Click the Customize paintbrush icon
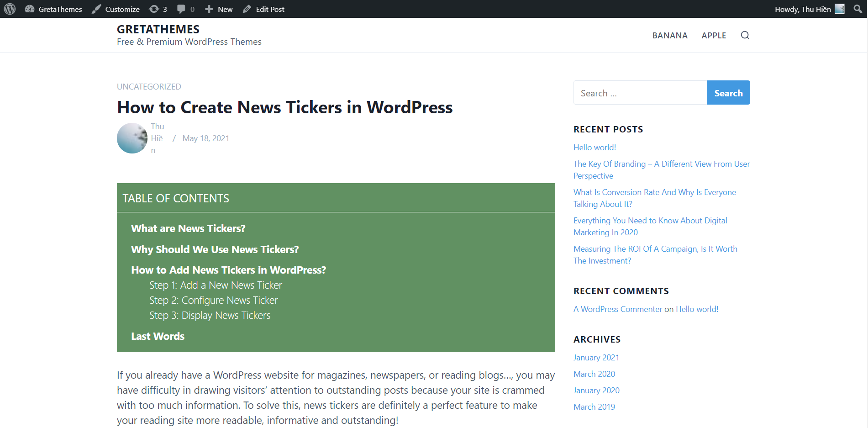 pos(96,9)
